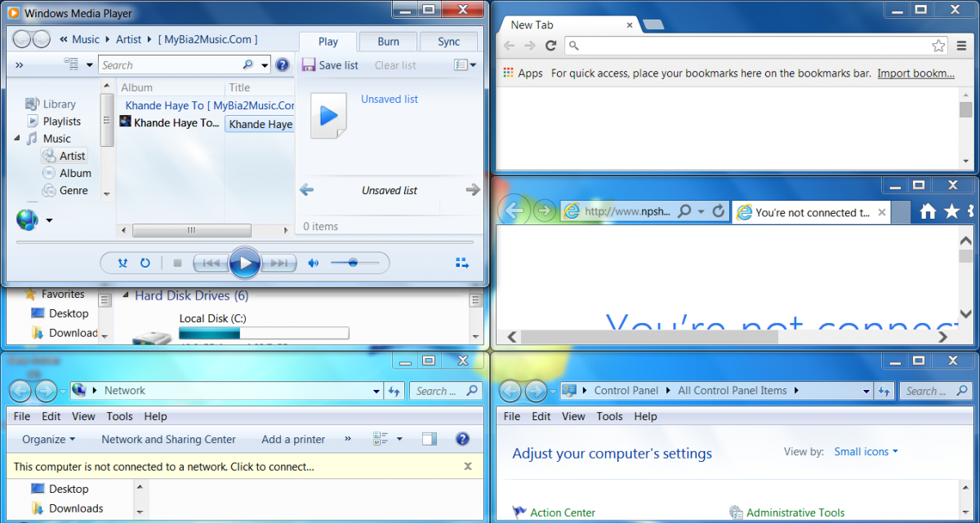This screenshot has height=523, width=980.
Task: Open the Media Player help icon
Action: [283, 65]
